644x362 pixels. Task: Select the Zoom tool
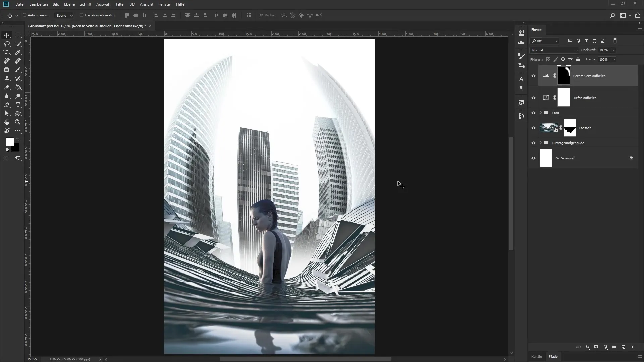point(18,122)
